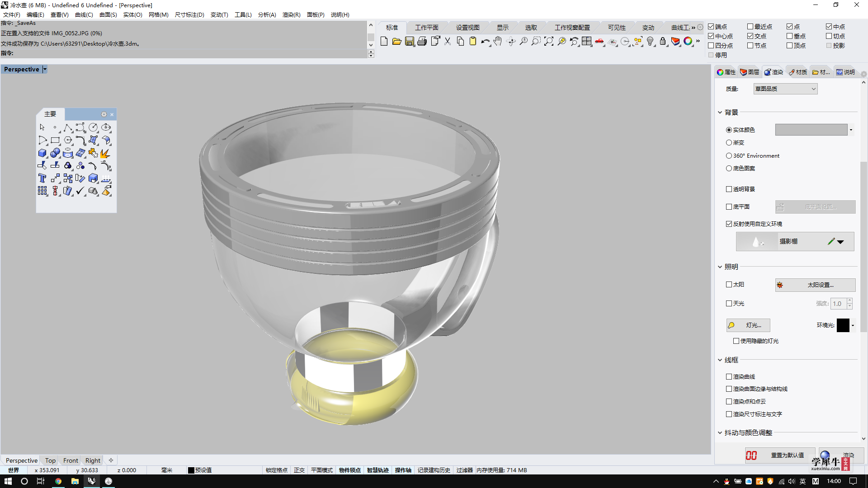The height and width of the screenshot is (488, 868).
Task: Click the light bulb Hide icon
Action: tap(650, 42)
